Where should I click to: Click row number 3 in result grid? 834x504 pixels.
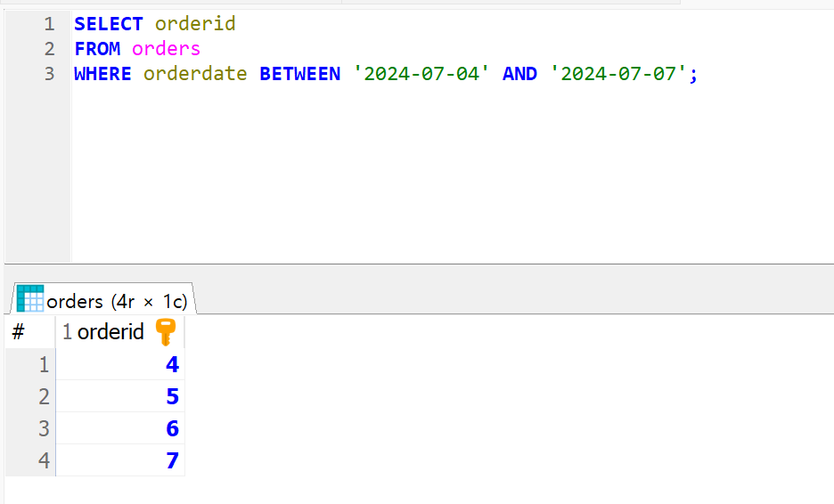click(x=30, y=428)
